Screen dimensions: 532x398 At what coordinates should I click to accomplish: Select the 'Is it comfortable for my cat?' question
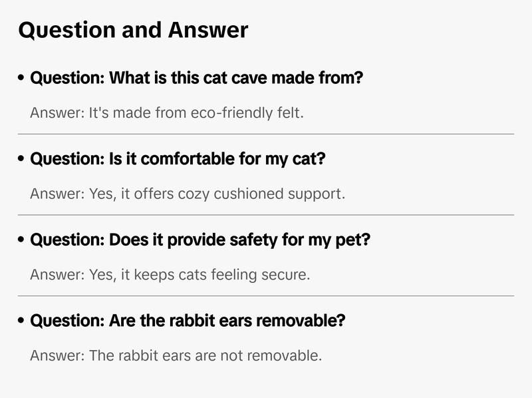coord(178,160)
